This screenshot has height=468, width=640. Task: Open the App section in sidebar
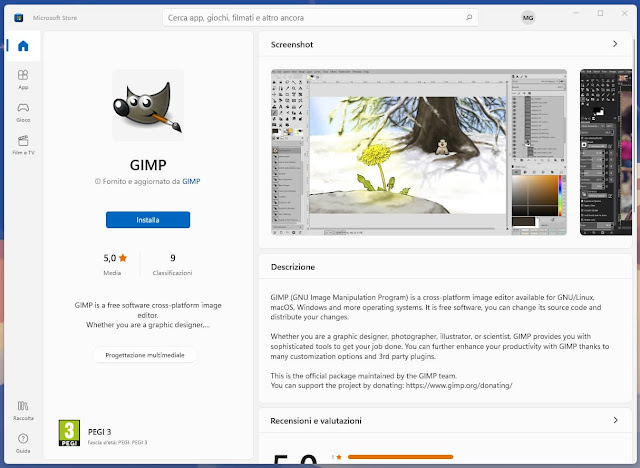click(23, 80)
